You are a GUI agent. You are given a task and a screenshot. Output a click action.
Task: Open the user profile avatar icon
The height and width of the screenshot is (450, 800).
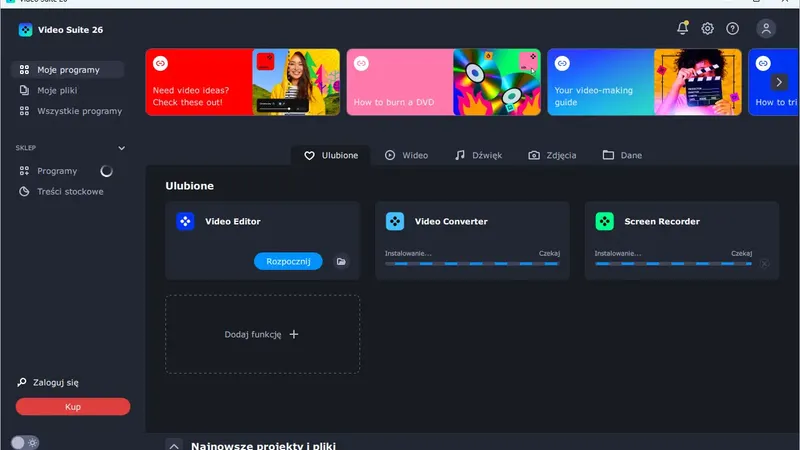[x=766, y=29]
